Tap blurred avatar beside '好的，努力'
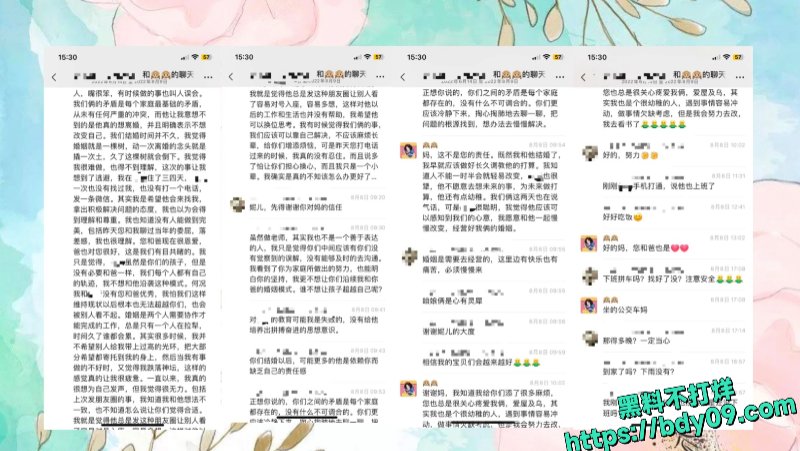The height and width of the screenshot is (451, 800). 590,153
